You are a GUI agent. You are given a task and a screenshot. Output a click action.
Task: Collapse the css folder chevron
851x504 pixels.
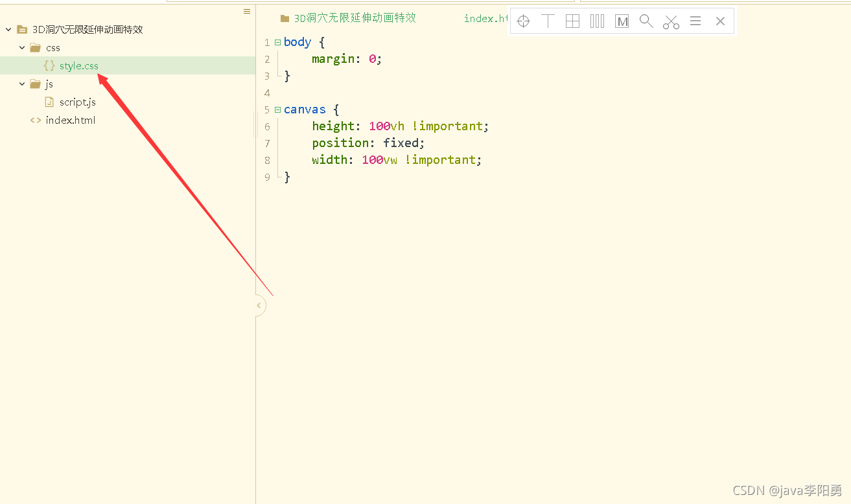click(23, 48)
